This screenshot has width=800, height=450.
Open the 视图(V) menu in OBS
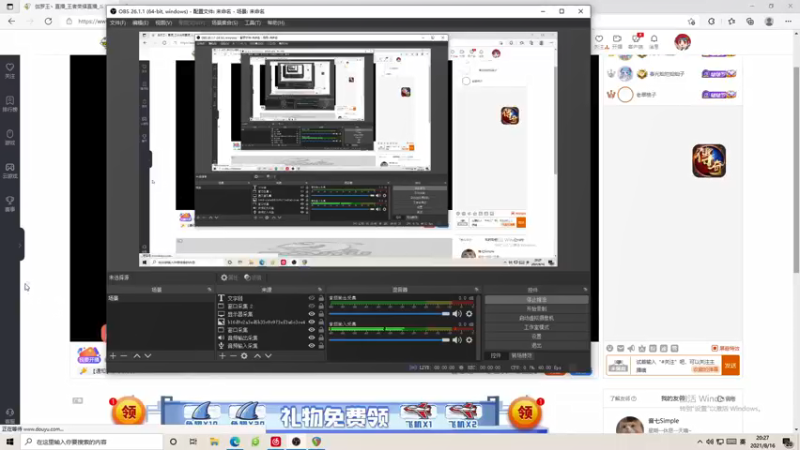163,23
